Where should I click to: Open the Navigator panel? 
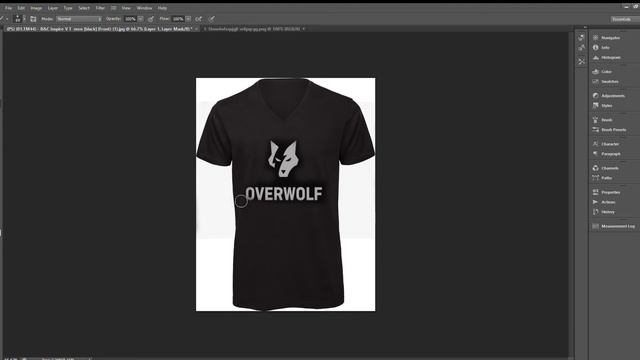point(607,38)
